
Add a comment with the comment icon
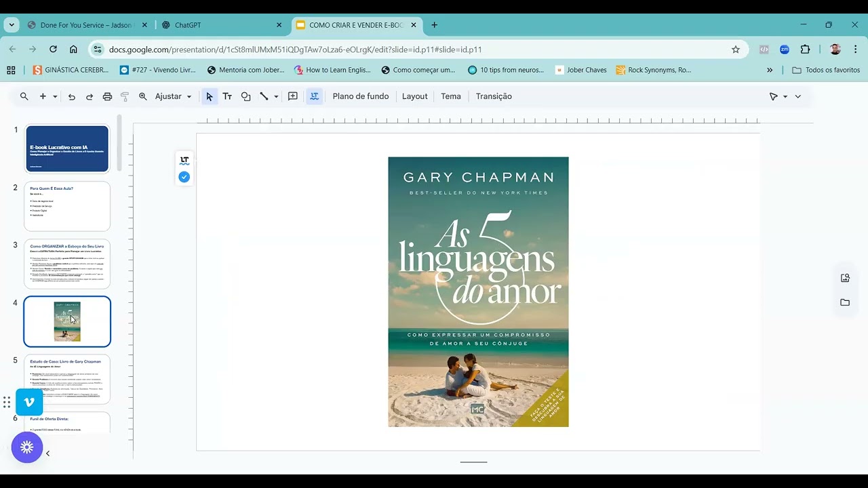pos(293,96)
